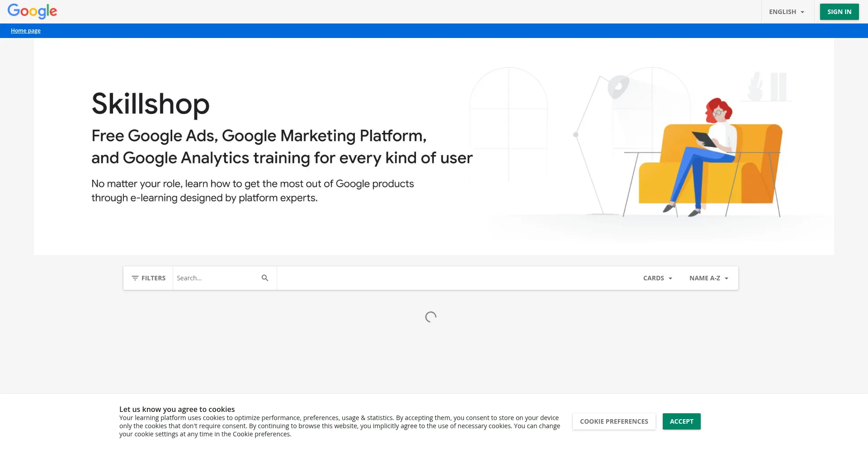Click the loading spinner icon
Screen dimensions: 868x449
[431, 317]
